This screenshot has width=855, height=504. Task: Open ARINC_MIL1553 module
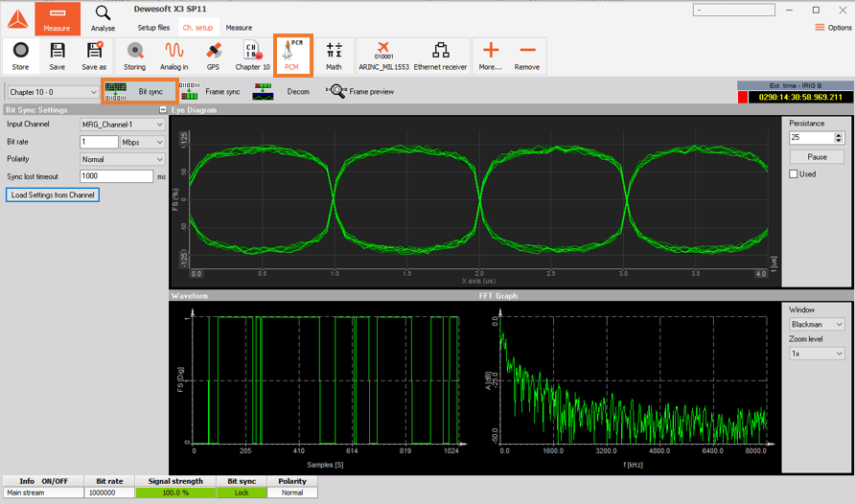pos(383,57)
